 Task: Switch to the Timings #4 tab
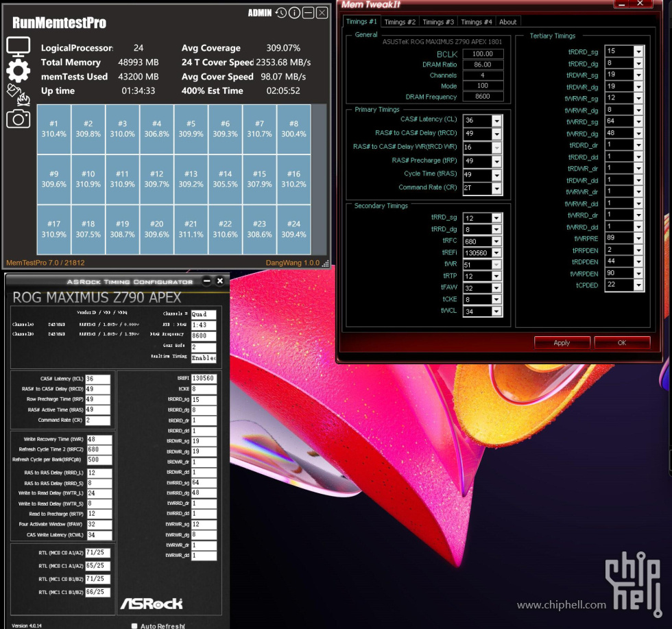tap(476, 22)
